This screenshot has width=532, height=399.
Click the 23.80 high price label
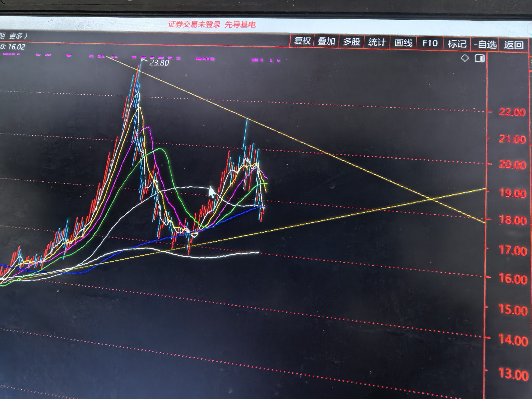point(159,63)
